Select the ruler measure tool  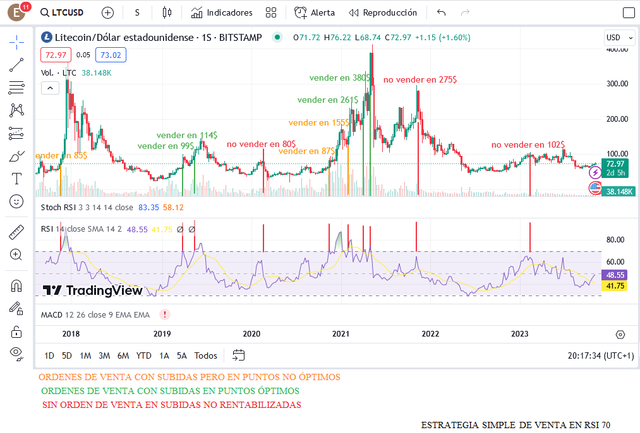point(16,232)
